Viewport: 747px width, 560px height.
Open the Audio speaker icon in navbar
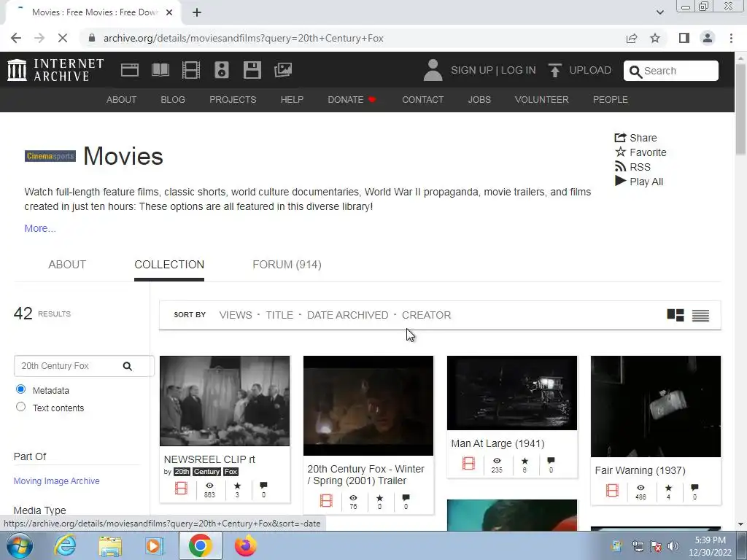tap(222, 70)
